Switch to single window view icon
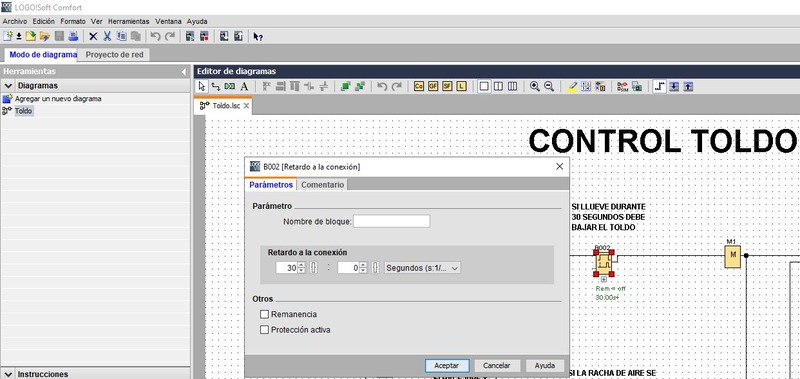Screen dimensions: 800x379 click(x=484, y=86)
